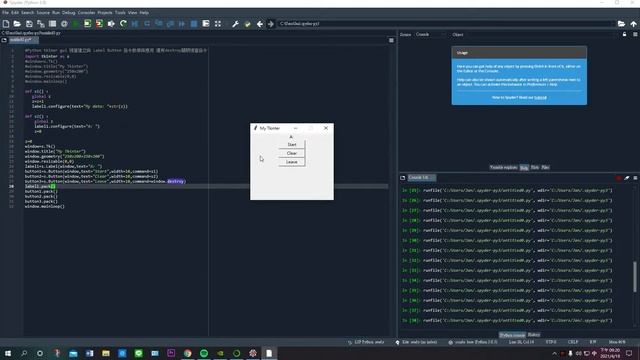
Task: Open Chrome from the taskbar
Action: click(187, 353)
